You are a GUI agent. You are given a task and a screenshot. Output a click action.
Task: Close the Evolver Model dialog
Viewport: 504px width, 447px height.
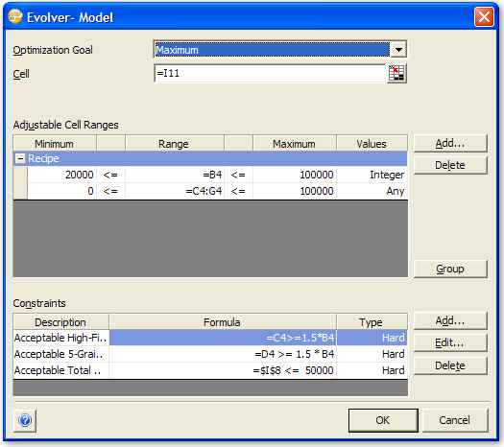(x=484, y=16)
